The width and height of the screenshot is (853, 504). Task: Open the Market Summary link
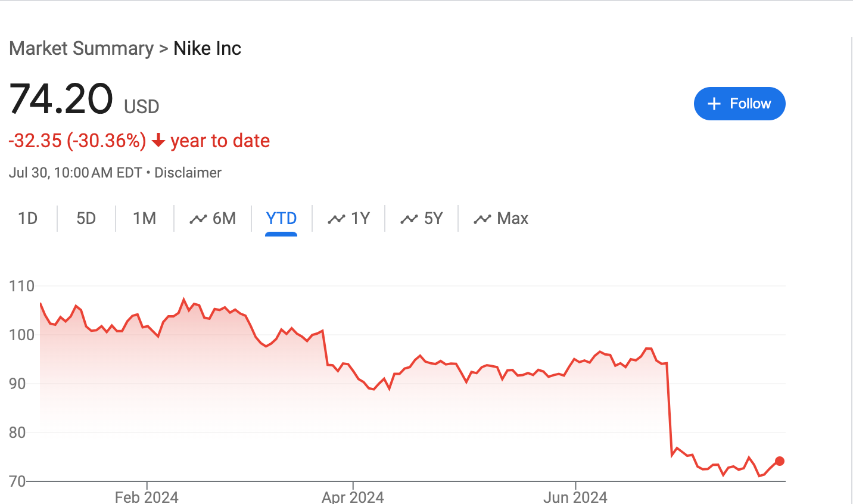82,48
